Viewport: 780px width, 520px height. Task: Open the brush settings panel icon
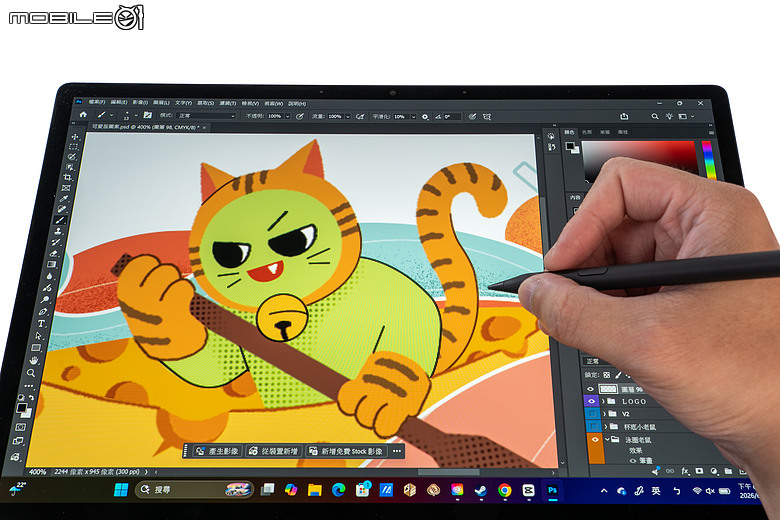tap(147, 115)
